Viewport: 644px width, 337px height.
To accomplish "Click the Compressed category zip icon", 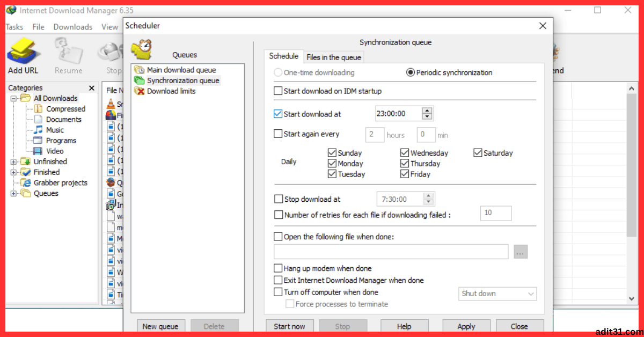I will [38, 109].
